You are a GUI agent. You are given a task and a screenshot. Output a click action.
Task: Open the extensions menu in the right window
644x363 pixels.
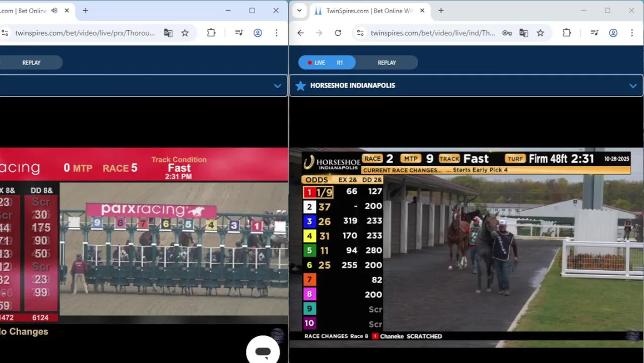click(x=566, y=33)
